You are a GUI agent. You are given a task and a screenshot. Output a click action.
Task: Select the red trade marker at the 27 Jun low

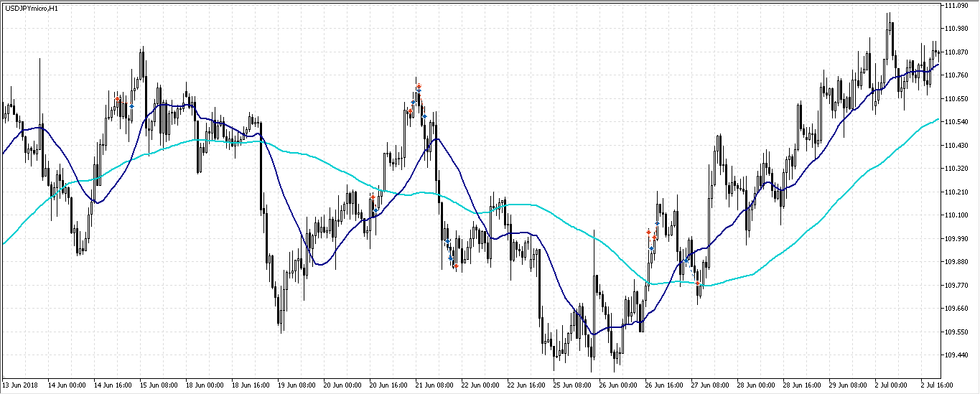tap(697, 283)
